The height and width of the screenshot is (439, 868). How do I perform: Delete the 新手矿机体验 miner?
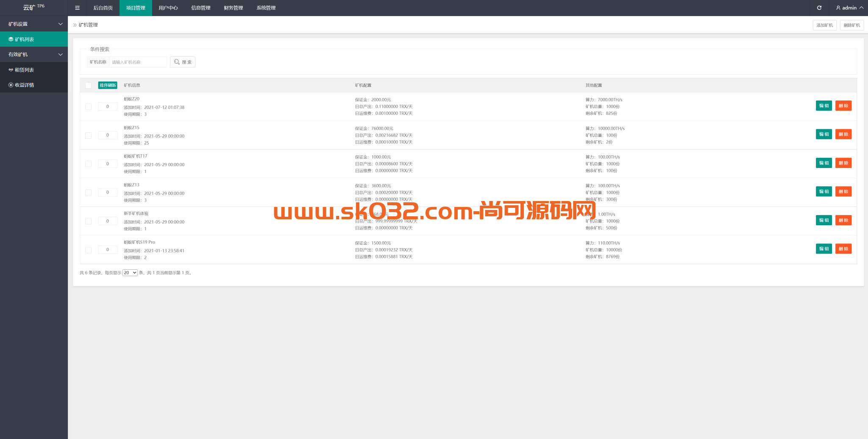pyautogui.click(x=843, y=220)
